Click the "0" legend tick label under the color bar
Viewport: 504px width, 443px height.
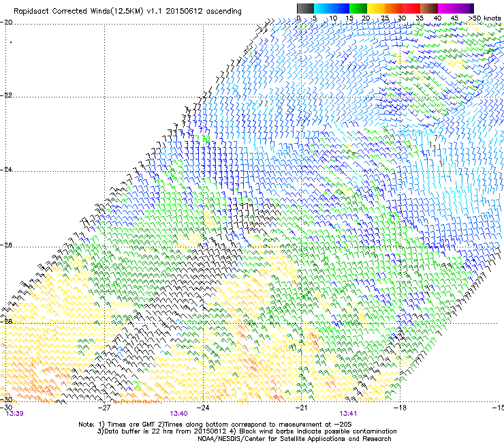[298, 18]
